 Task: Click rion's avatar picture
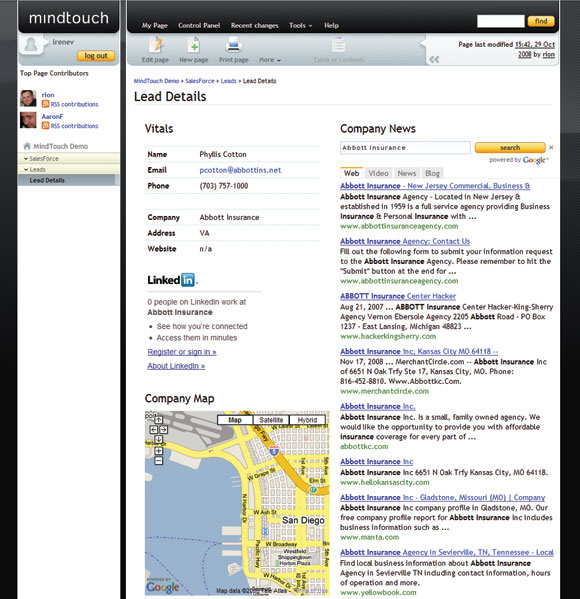(28, 99)
